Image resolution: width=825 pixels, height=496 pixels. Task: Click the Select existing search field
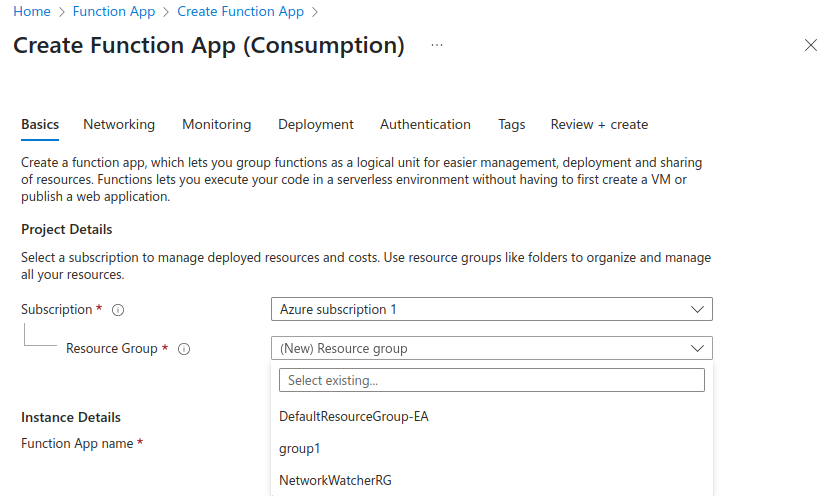[491, 380]
